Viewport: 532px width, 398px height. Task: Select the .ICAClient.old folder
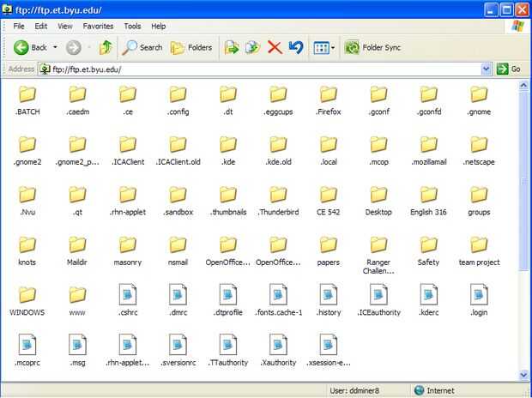pos(178,151)
